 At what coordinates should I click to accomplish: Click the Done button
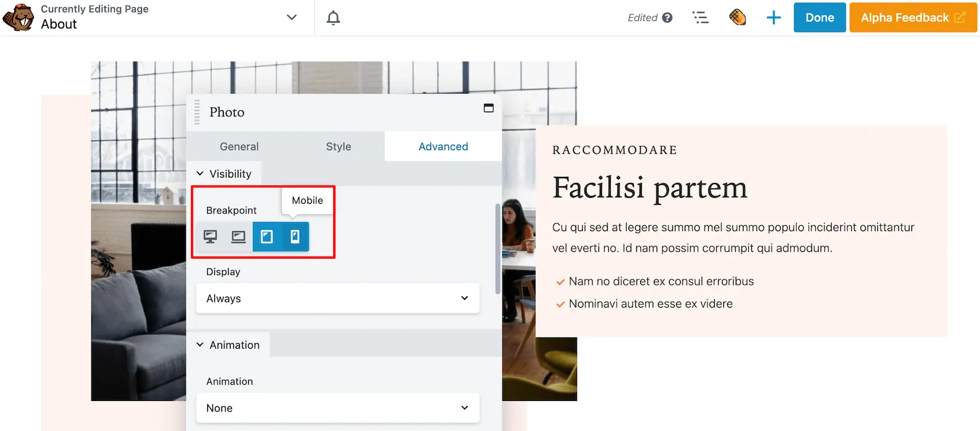pyautogui.click(x=820, y=18)
